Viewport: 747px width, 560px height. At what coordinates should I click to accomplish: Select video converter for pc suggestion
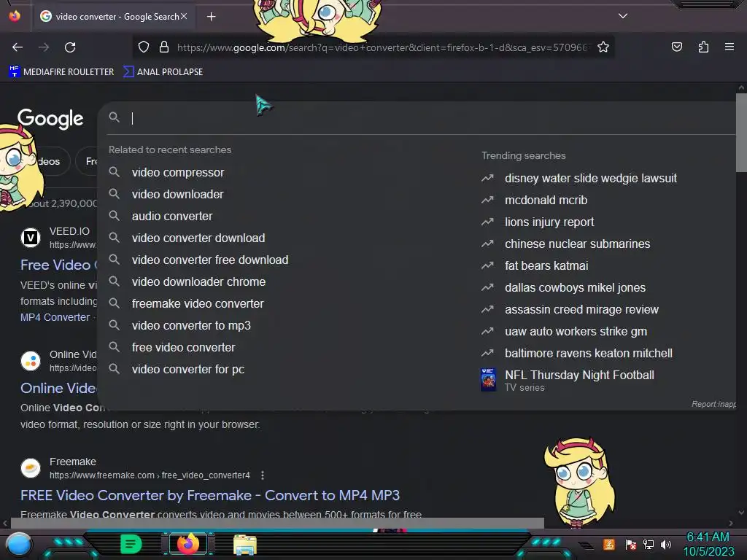point(188,370)
